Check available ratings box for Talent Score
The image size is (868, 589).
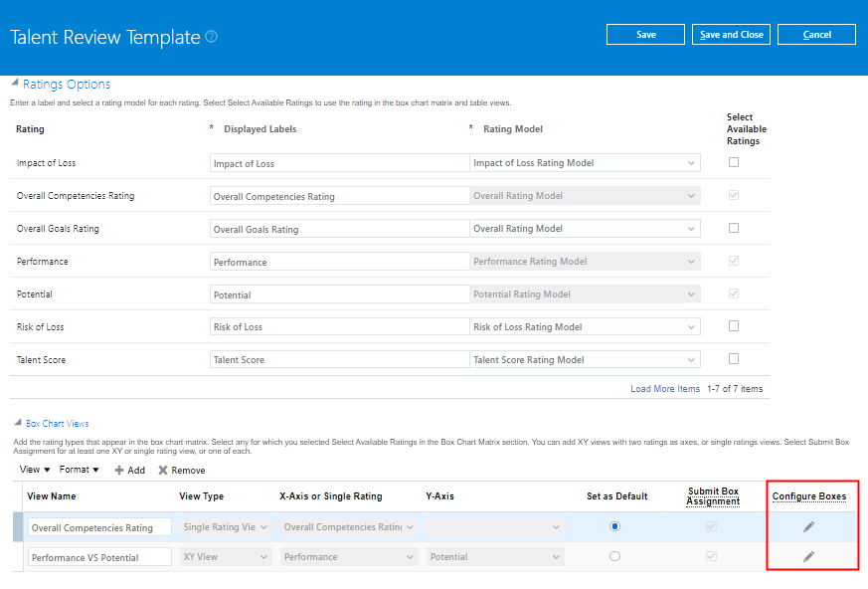(x=733, y=359)
